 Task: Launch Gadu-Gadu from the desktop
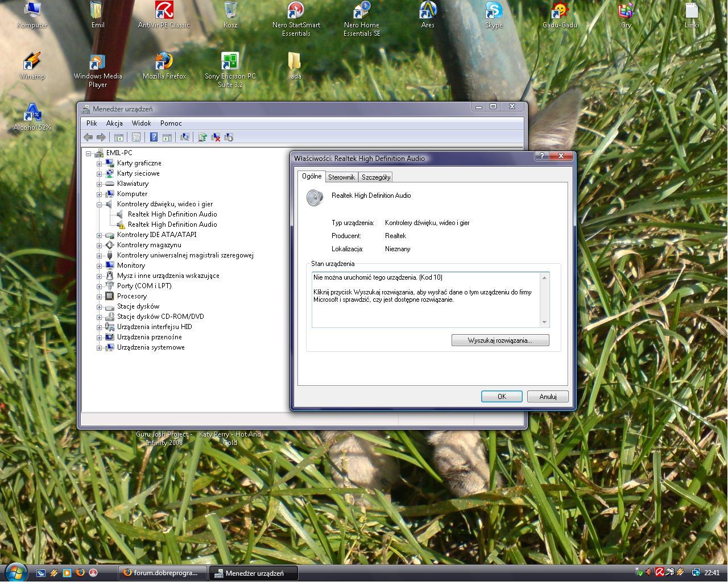click(560, 15)
